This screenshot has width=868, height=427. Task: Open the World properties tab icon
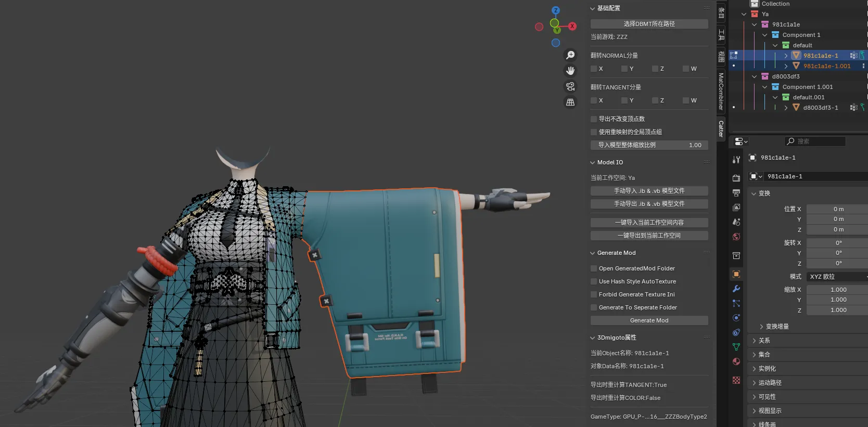click(x=736, y=237)
